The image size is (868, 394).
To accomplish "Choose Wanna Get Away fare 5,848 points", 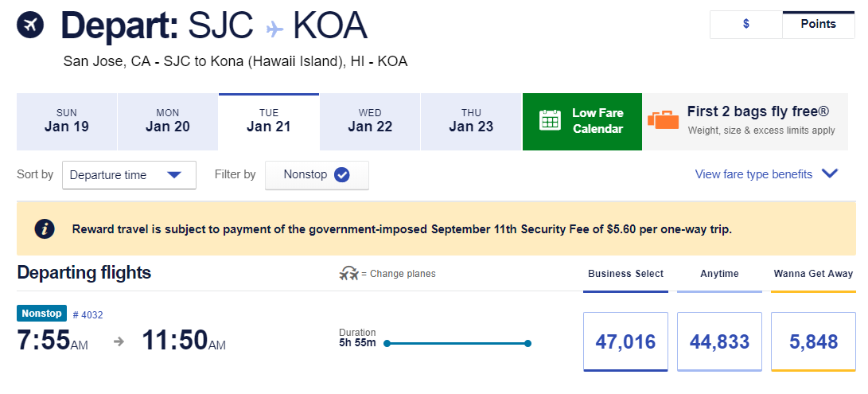I will pyautogui.click(x=813, y=341).
